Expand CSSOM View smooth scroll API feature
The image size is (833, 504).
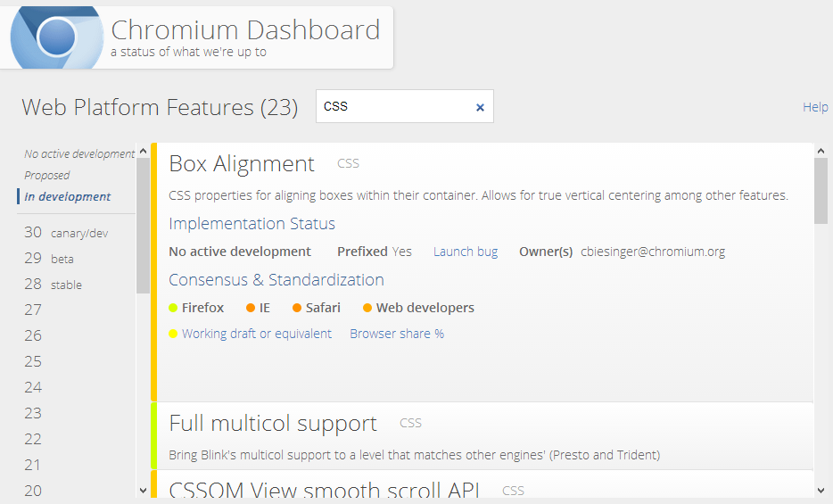point(325,490)
